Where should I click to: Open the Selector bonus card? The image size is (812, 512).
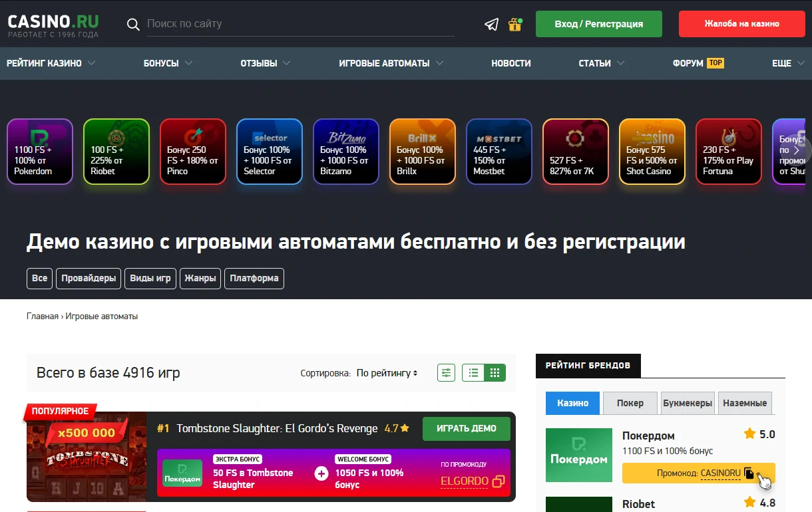tap(270, 152)
